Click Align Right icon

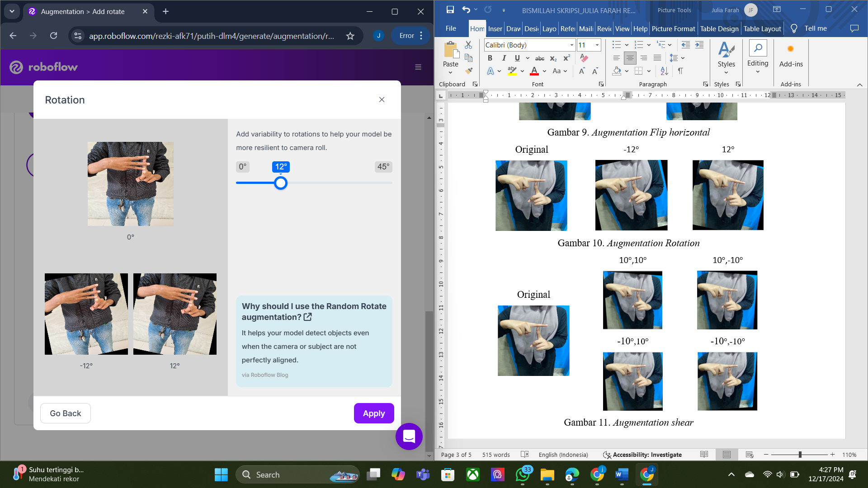click(644, 58)
